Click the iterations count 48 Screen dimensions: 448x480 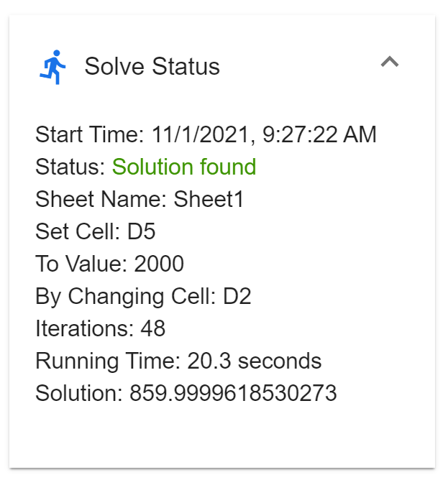(153, 329)
